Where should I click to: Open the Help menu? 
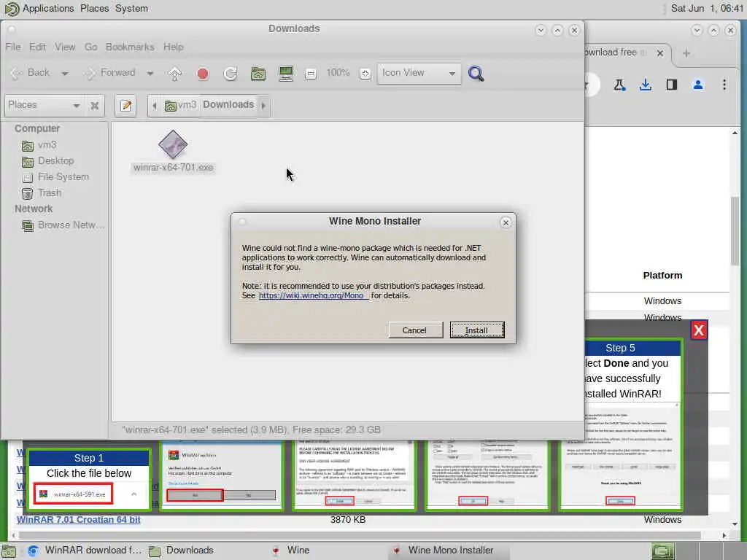click(174, 47)
